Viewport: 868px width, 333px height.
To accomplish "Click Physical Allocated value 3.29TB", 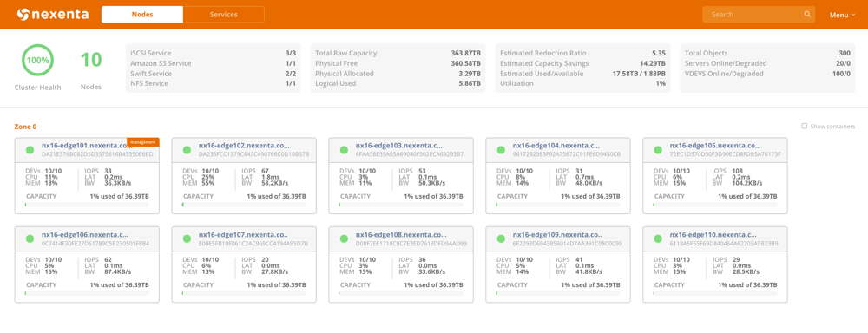I will pos(470,73).
